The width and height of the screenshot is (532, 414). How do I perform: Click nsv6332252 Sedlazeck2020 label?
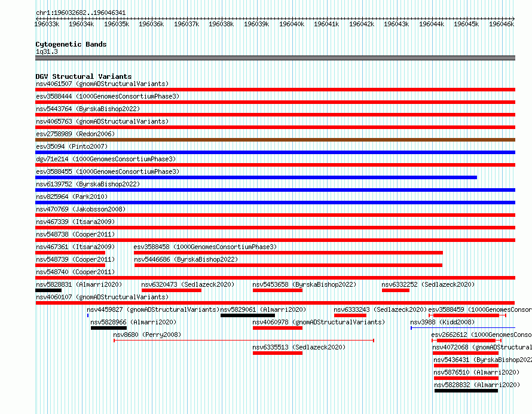click(x=428, y=284)
